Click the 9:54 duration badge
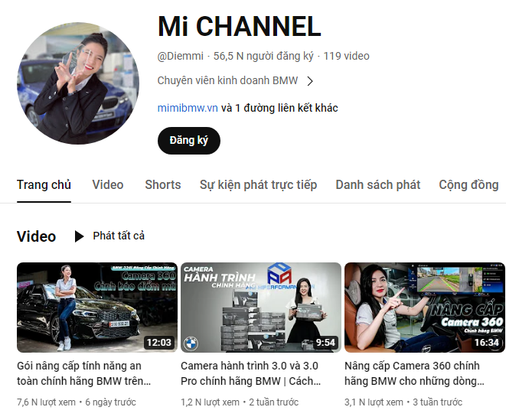Viewport: 506px width, 420px height. pyautogui.click(x=325, y=342)
